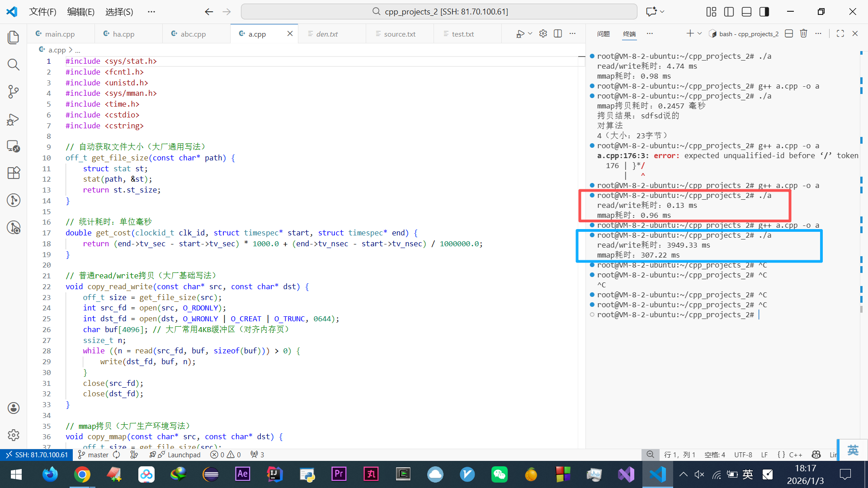Expand run or debug dropdown arrow
868x488 pixels.
coord(530,34)
